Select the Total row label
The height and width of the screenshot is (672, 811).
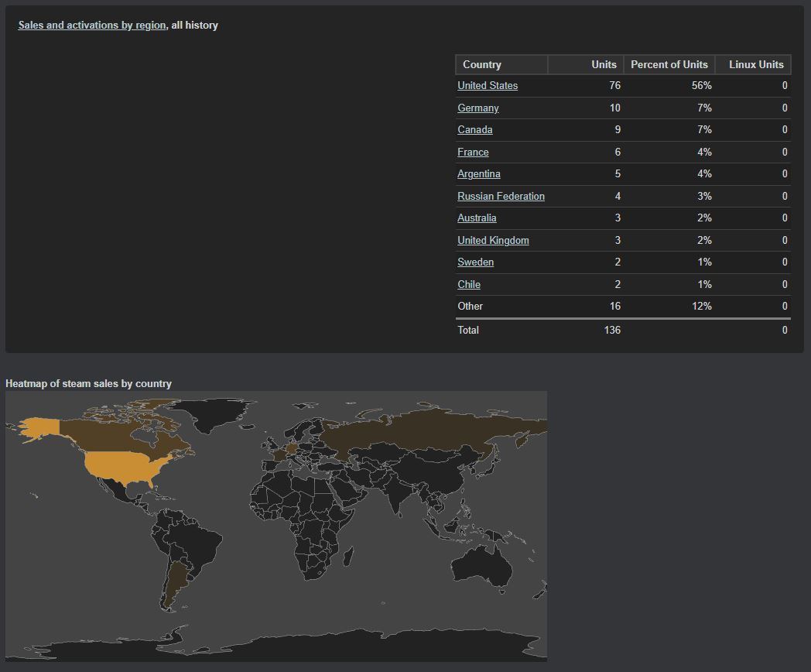(x=468, y=330)
